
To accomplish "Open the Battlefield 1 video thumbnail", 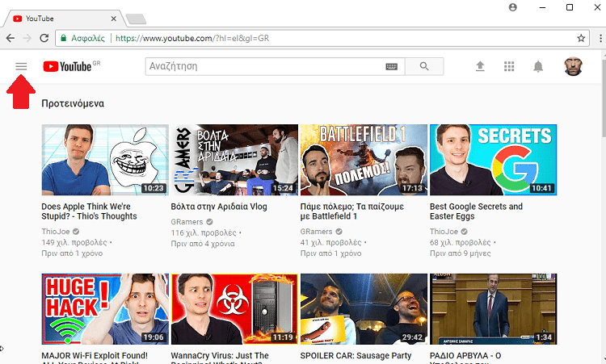I will coord(364,160).
